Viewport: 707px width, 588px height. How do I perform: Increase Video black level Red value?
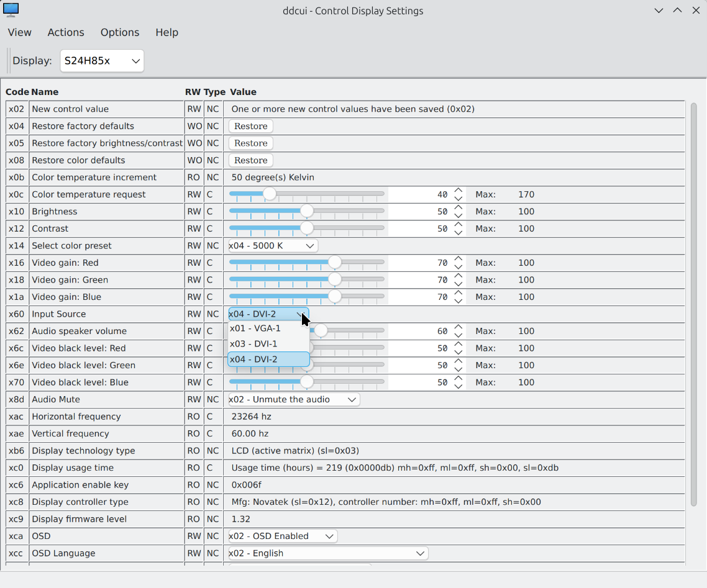(x=458, y=344)
